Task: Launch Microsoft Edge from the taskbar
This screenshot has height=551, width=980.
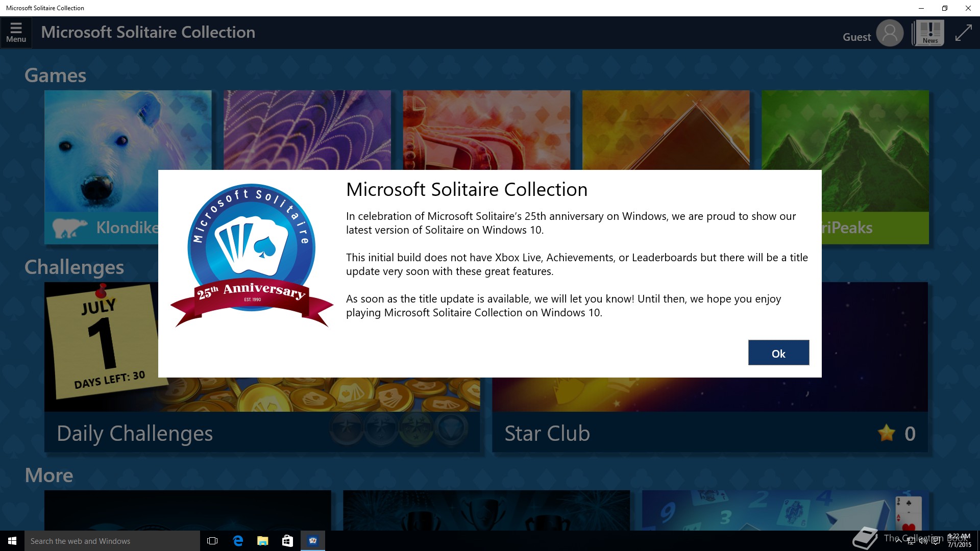Action: (238, 541)
